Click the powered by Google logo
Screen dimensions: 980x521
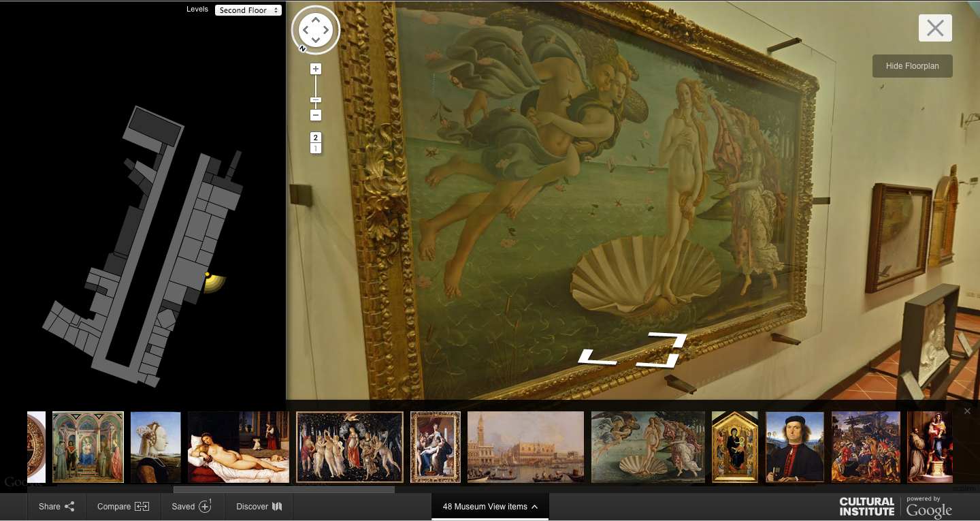tap(929, 507)
